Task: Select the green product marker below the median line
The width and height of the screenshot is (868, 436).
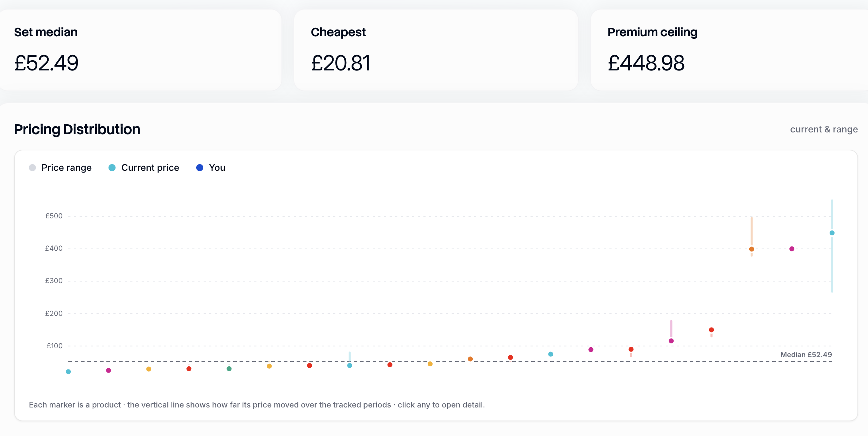Action: (229, 368)
